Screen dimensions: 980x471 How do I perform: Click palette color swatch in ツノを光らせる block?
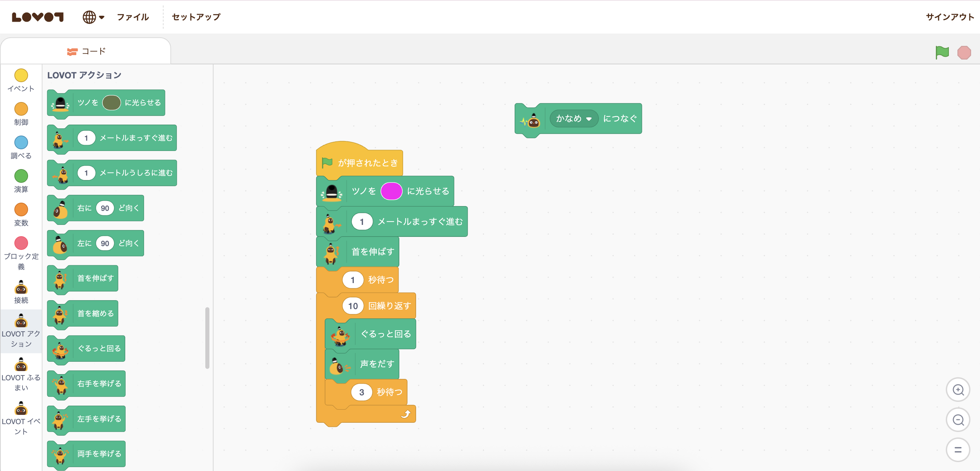click(x=112, y=103)
